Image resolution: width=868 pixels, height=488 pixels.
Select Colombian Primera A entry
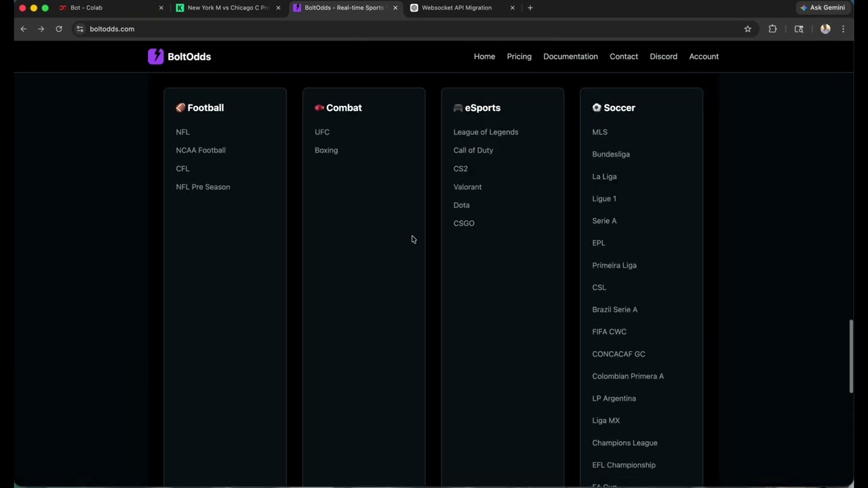(628, 376)
